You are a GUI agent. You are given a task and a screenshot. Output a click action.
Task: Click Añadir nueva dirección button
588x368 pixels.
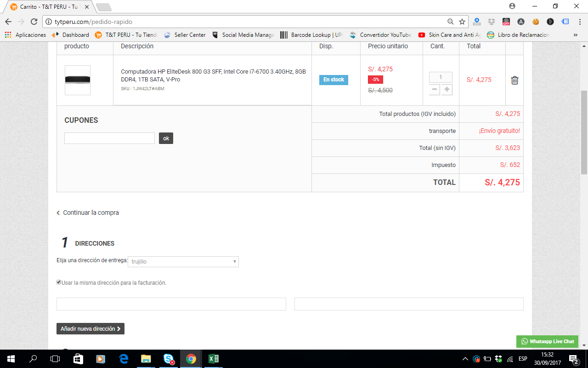pos(90,329)
